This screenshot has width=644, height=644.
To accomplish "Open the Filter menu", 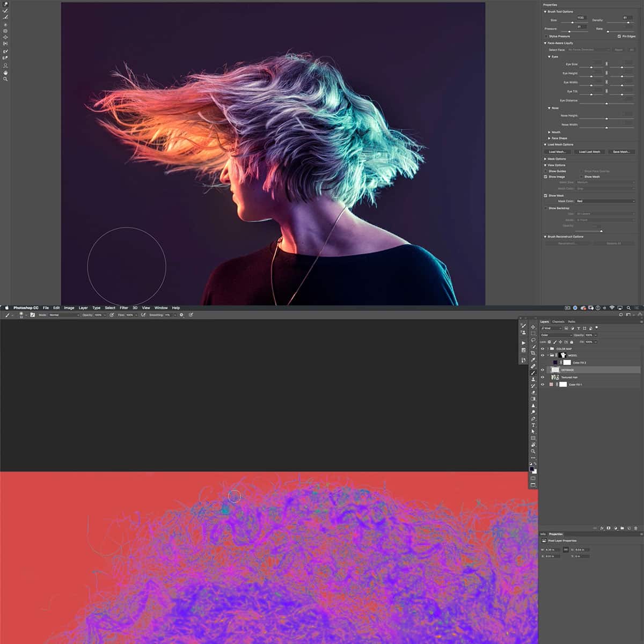I will [x=124, y=308].
